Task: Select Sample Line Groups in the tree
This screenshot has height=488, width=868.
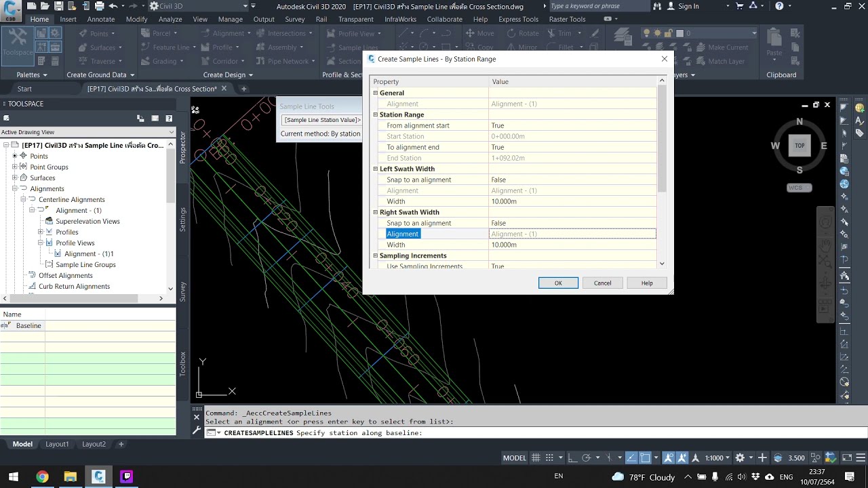Action: point(85,264)
